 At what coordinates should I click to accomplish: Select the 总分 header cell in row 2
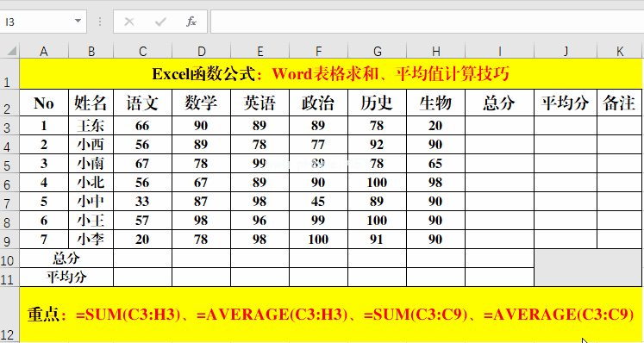499,103
